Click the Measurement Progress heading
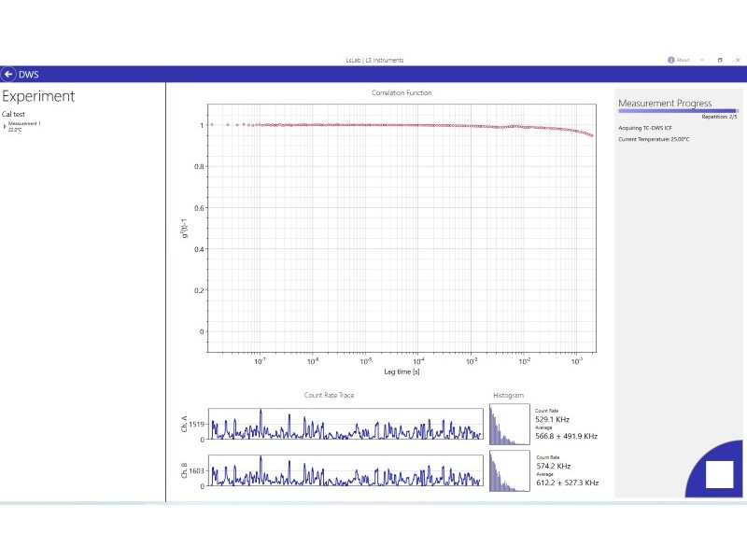Screen dimensions: 747x560 point(665,103)
